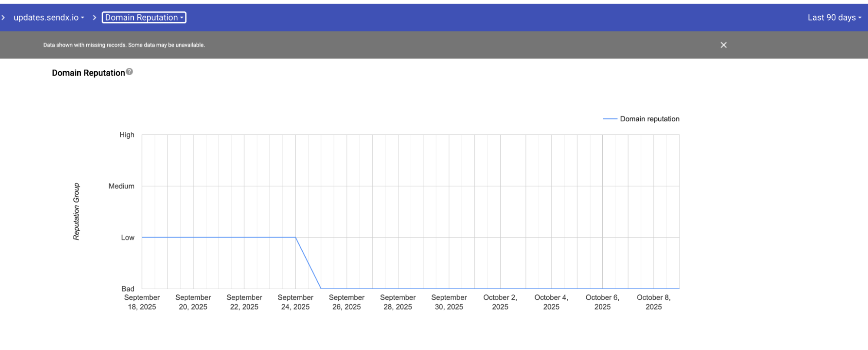Click the 'Reputation Group' axis title
The image size is (868, 350).
click(76, 211)
